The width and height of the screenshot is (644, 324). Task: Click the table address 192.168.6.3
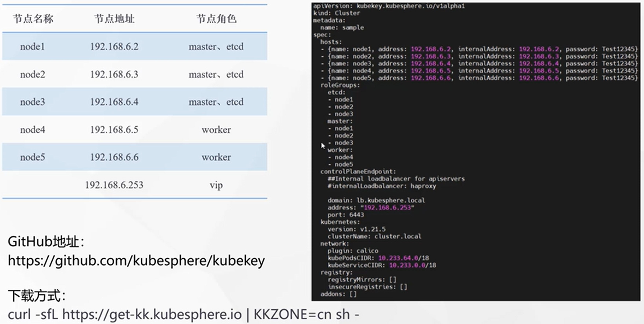coord(114,74)
